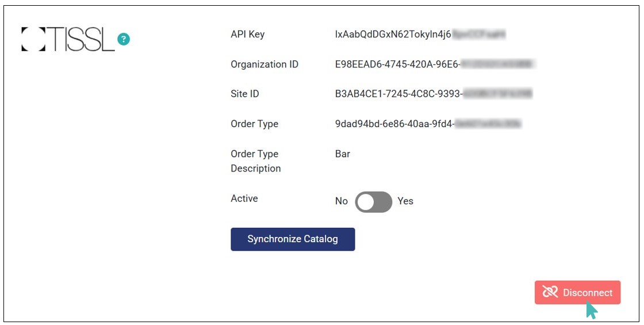
Task: Click the "Active" field label
Action: pyautogui.click(x=244, y=198)
